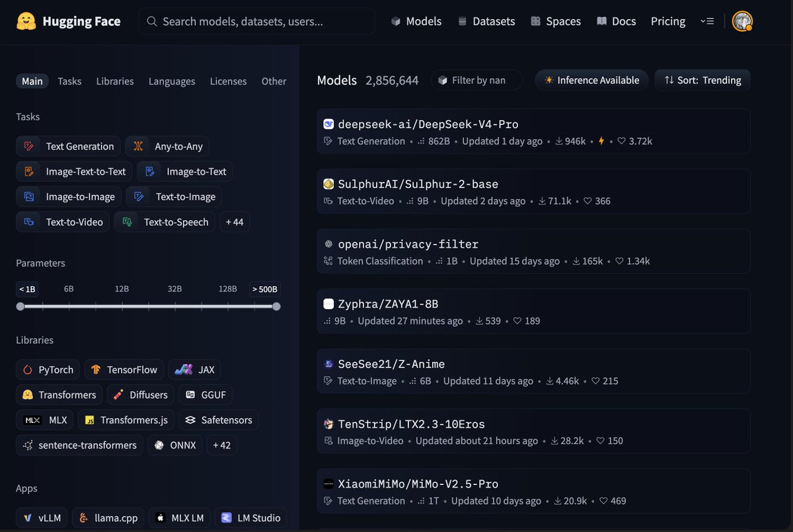793x532 pixels.
Task: Select the Image-Text-to-Text task filter
Action: click(74, 171)
